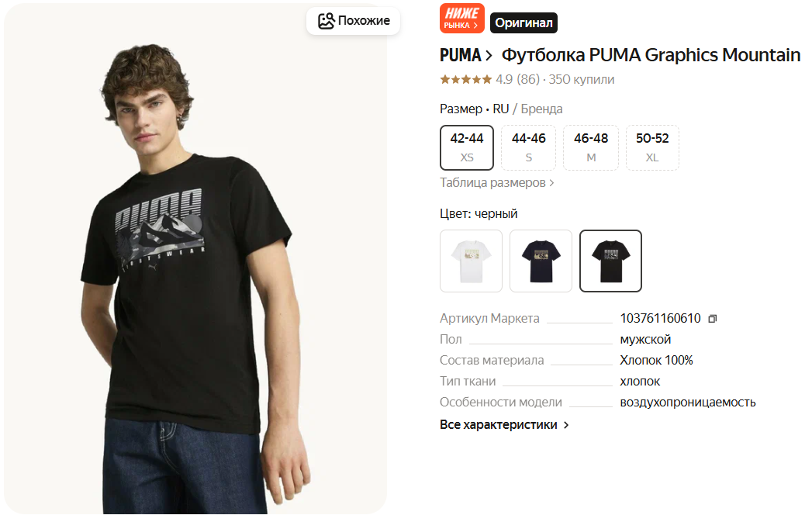This screenshot has width=812, height=522.
Task: Choose size 46-48 M
Action: click(x=591, y=147)
